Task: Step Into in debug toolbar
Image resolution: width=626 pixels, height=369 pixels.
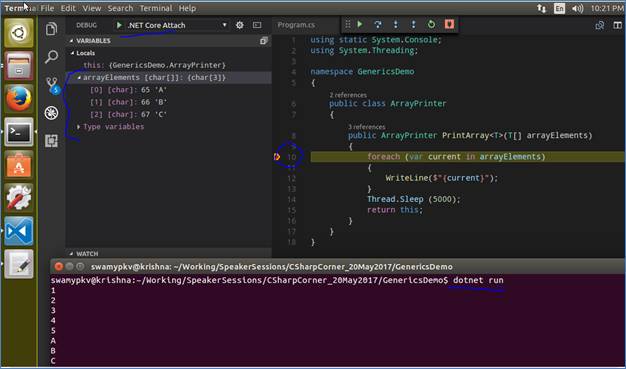Action: pos(396,24)
